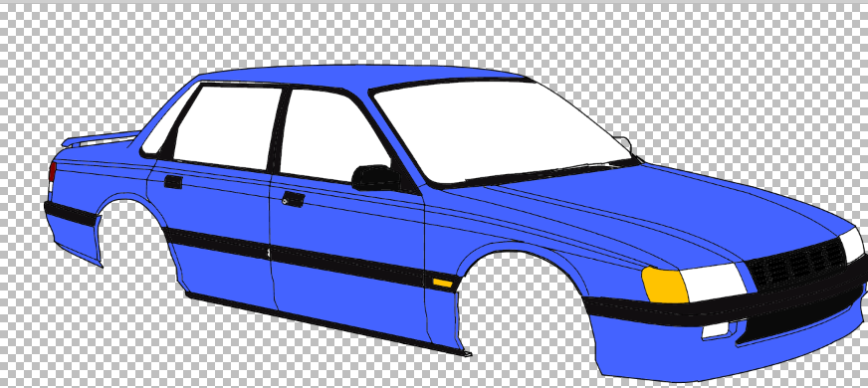The height and width of the screenshot is (388, 868).
Task: Click the small orange side marker on fender
Action: click(x=442, y=283)
